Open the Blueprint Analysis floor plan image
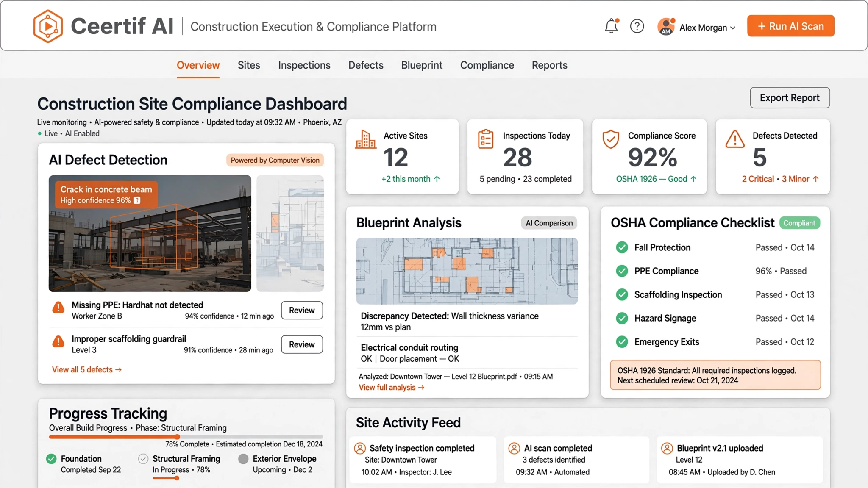This screenshot has width=868, height=488. pos(467,271)
